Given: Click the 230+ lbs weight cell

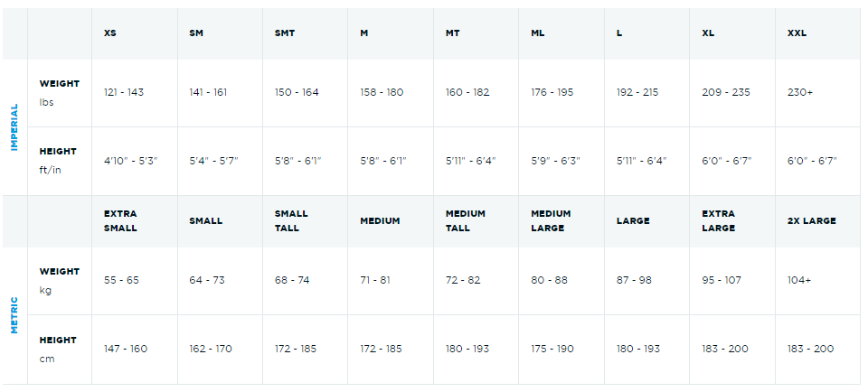Looking at the screenshot, I should click(x=800, y=92).
